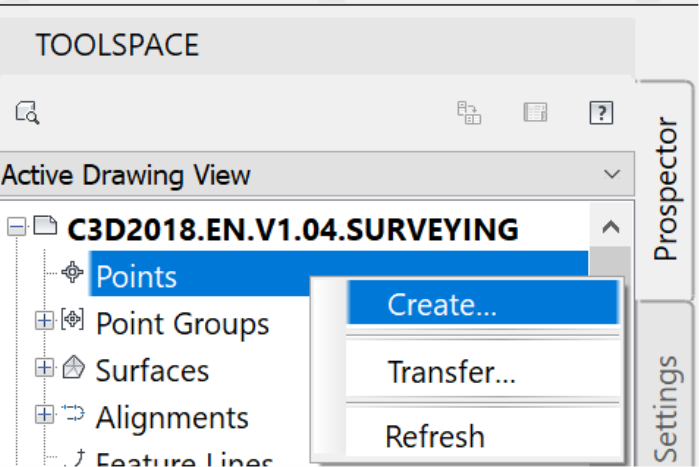Select Refresh in the context menu
Image resolution: width=699 pixels, height=467 pixels.
(434, 437)
